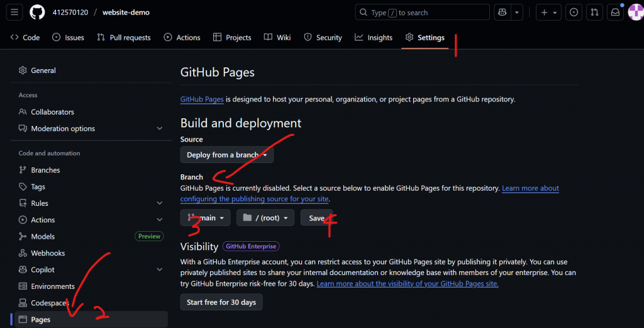This screenshot has width=644, height=328.
Task: Click the sidebar Copilot icon
Action: (23, 269)
